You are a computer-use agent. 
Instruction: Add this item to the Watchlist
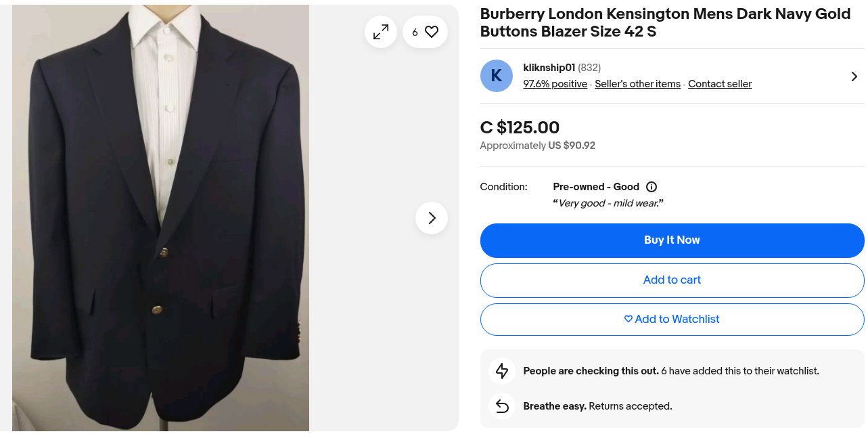point(672,320)
